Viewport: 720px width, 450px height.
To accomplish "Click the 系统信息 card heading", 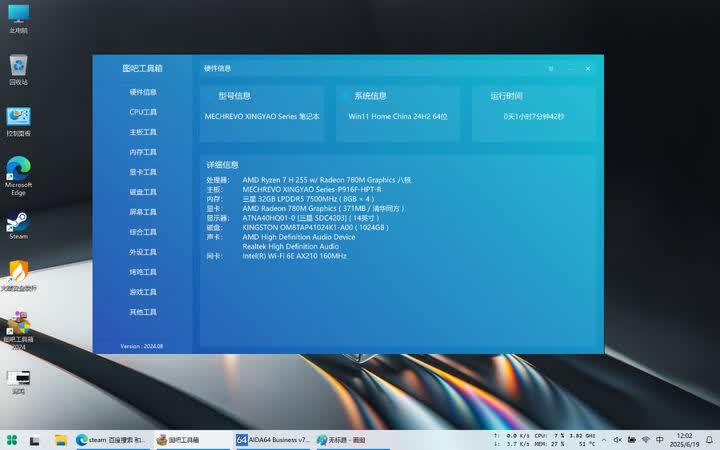I will [370, 96].
